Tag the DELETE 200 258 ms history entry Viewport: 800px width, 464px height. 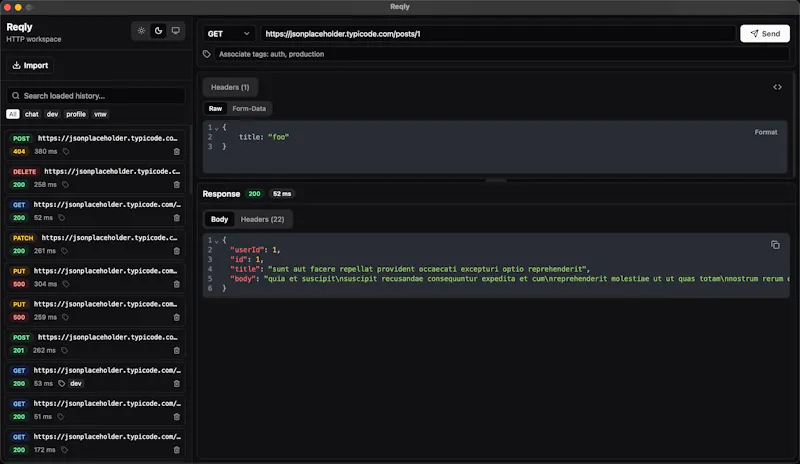[65, 185]
